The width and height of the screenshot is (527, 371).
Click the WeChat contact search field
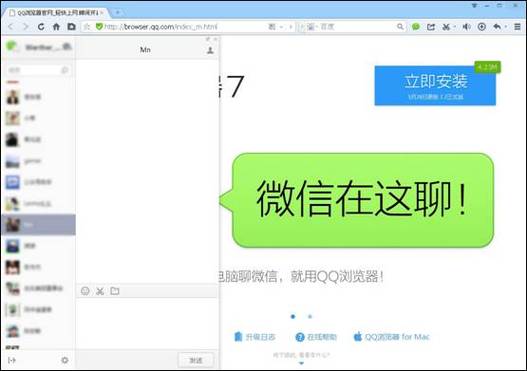tap(38, 70)
